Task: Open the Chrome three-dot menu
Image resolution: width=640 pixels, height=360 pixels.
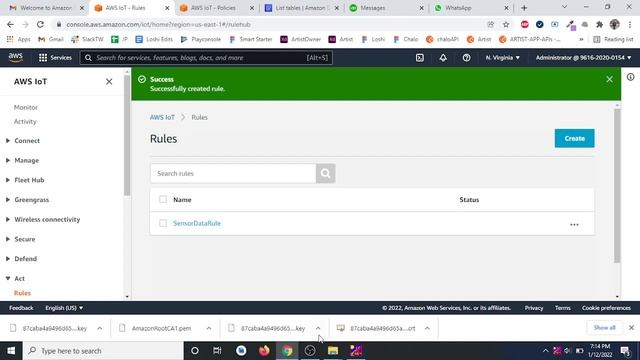Action: coord(630,24)
